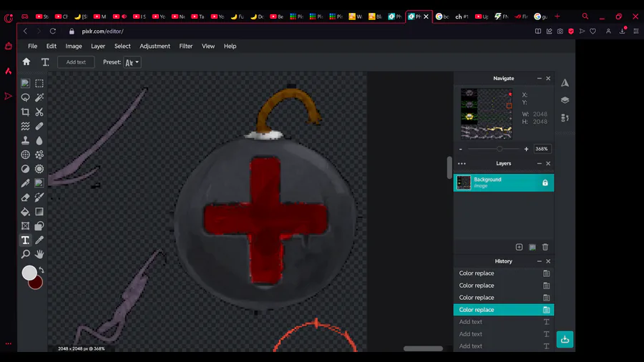Select the Text tool in the left toolbar
This screenshot has width=644, height=362.
[26, 240]
